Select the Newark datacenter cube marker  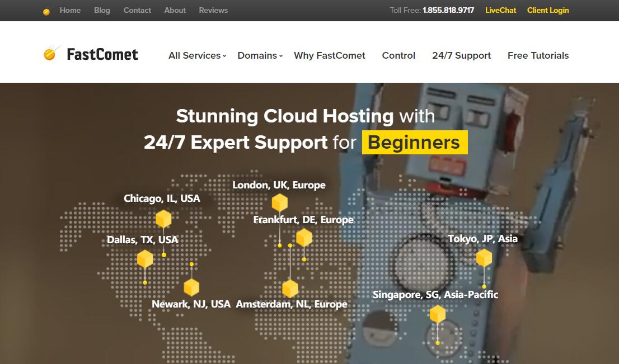point(191,287)
